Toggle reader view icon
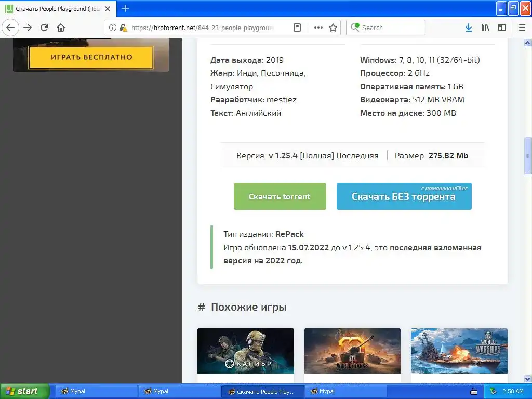Image resolution: width=532 pixels, height=399 pixels. coord(297,28)
